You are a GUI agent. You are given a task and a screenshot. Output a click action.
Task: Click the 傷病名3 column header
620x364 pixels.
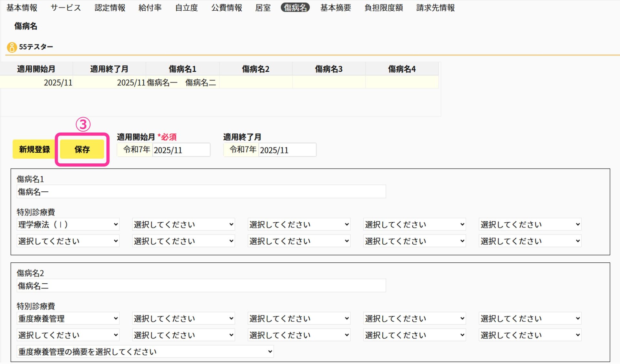coord(329,69)
